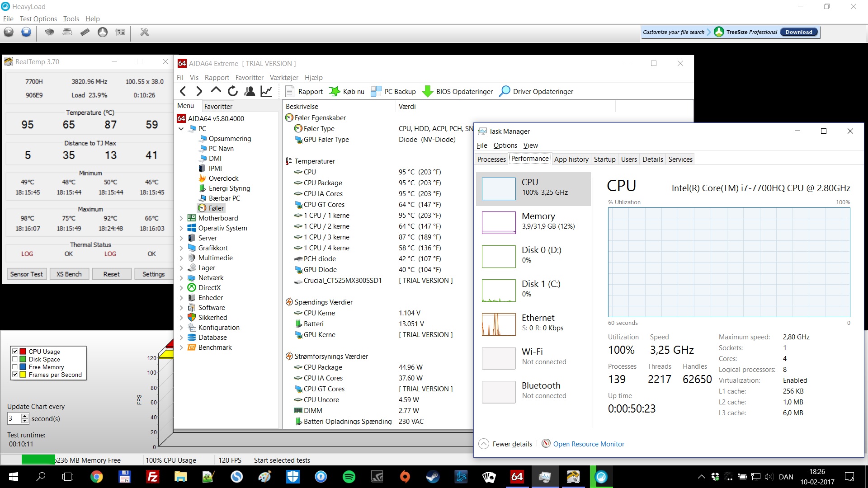Open HeavyLoad options wrench icon
Image resolution: width=868 pixels, height=488 pixels.
pos(145,32)
